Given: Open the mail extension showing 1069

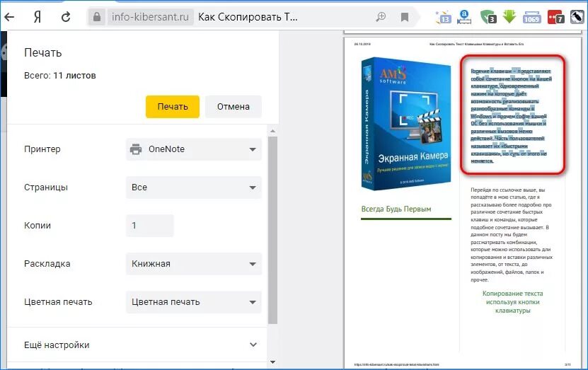Looking at the screenshot, I should [532, 17].
